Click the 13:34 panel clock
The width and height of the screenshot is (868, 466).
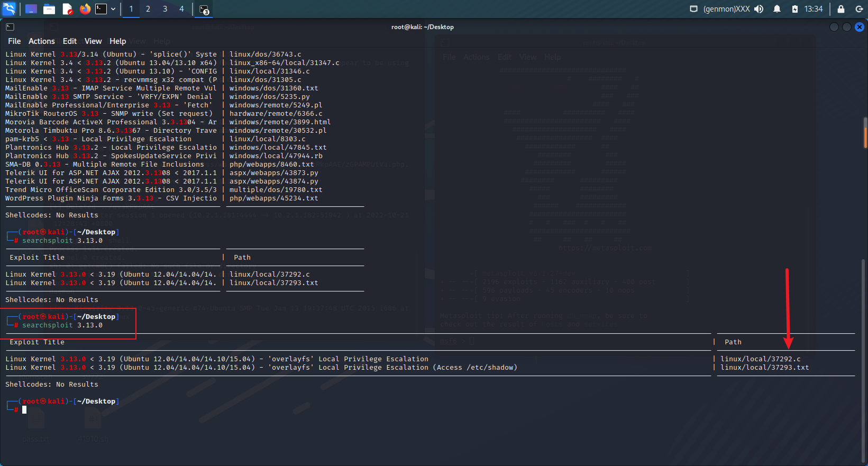click(814, 9)
